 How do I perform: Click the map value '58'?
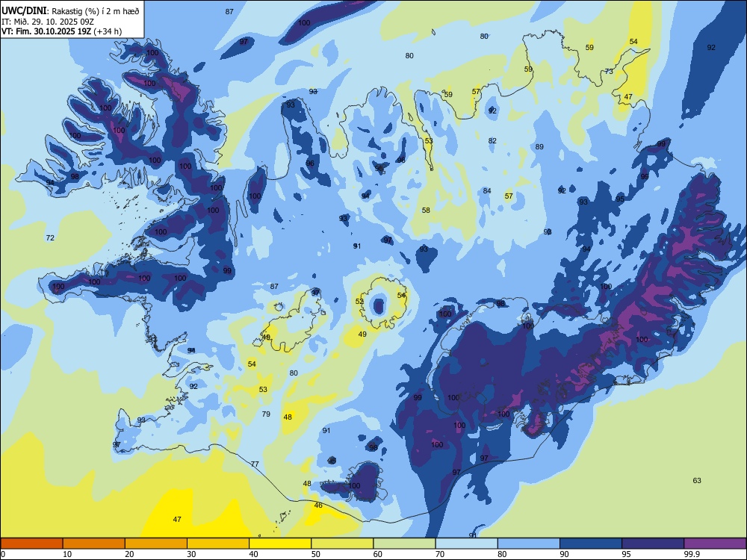pyautogui.click(x=426, y=210)
